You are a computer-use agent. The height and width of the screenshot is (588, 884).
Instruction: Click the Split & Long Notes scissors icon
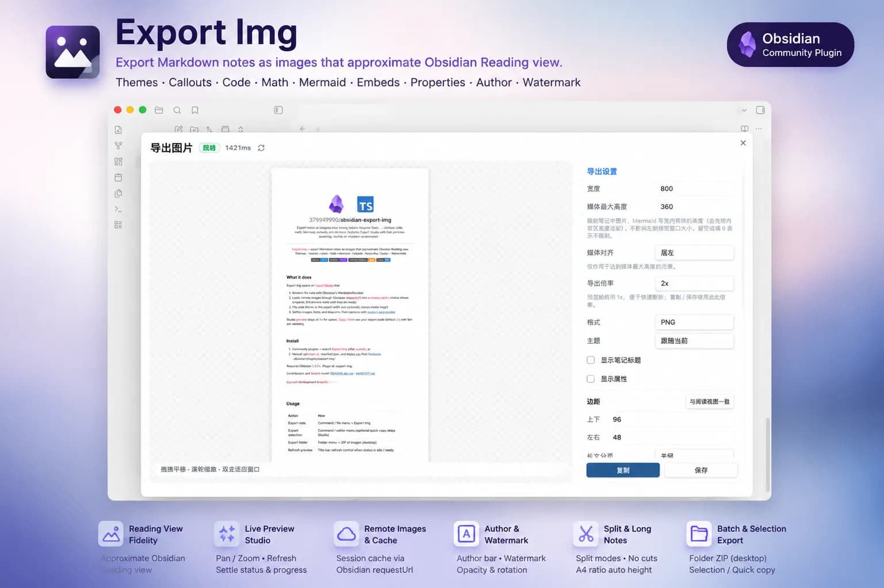click(585, 534)
